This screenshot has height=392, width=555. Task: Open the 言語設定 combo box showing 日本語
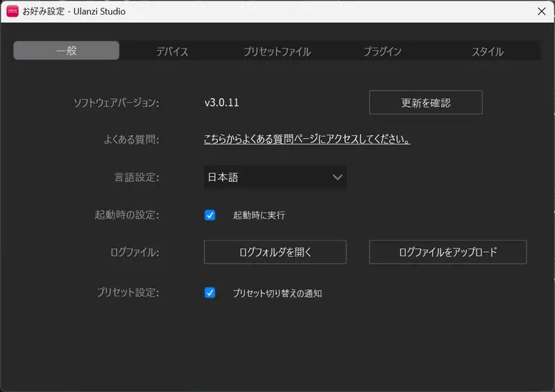pyautogui.click(x=275, y=177)
